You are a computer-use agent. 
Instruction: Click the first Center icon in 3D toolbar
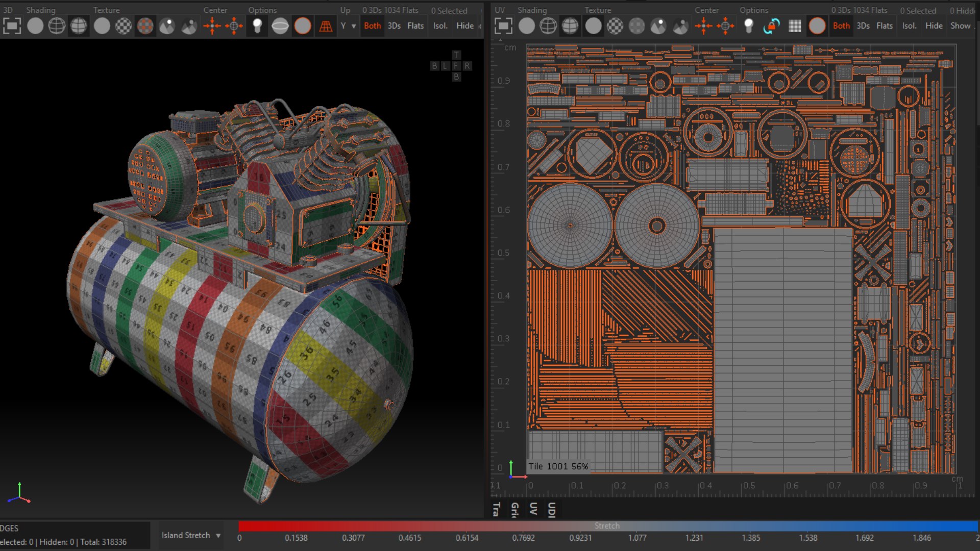point(212,26)
